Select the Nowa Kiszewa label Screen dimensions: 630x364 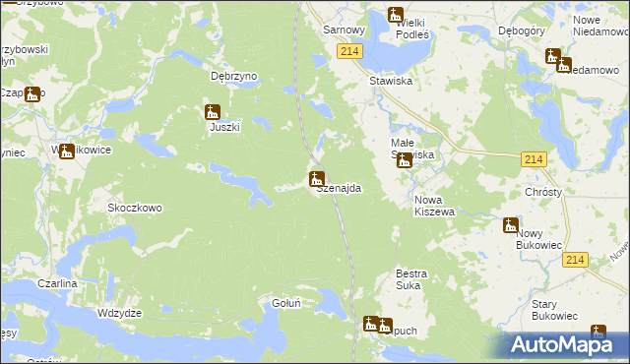pos(434,206)
